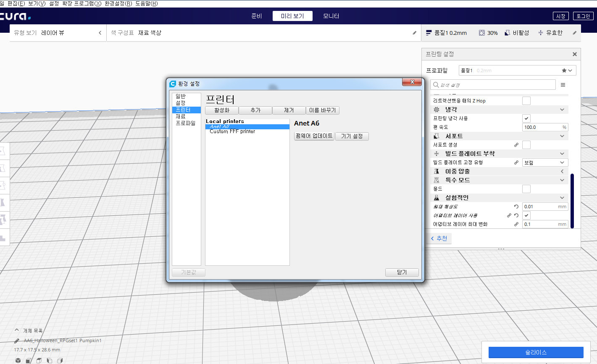Click the star icon in the profile selector
This screenshot has width=597, height=364.
click(x=564, y=71)
